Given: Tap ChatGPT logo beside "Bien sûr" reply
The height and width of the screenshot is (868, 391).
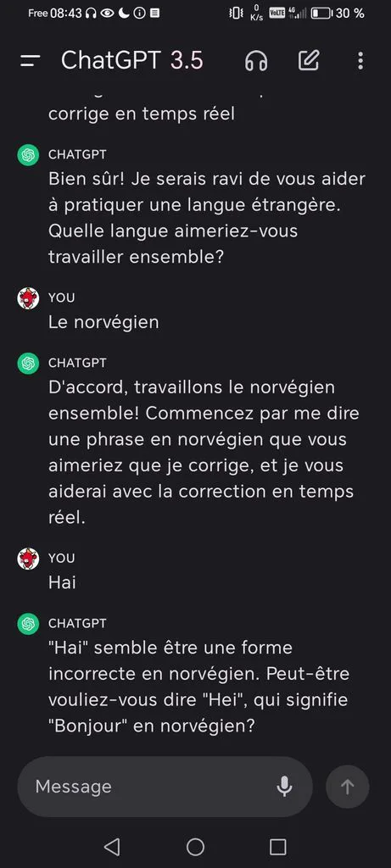Looking at the screenshot, I should (28, 155).
